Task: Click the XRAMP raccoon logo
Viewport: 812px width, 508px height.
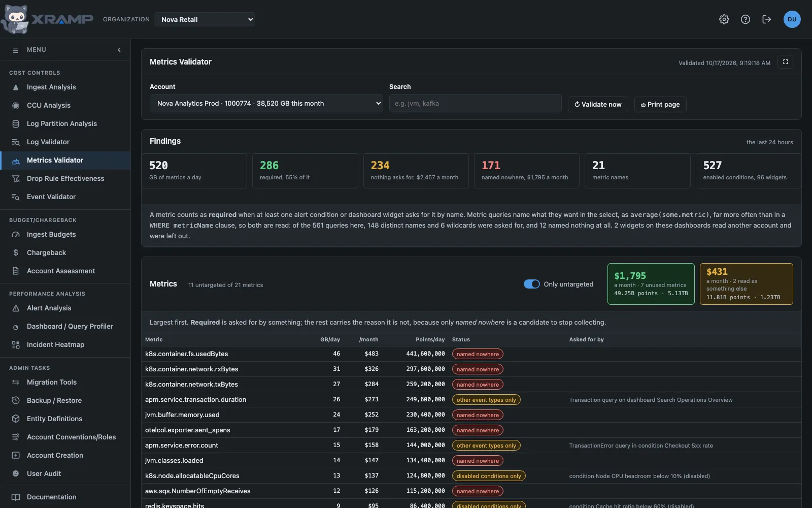Action: coord(15,19)
